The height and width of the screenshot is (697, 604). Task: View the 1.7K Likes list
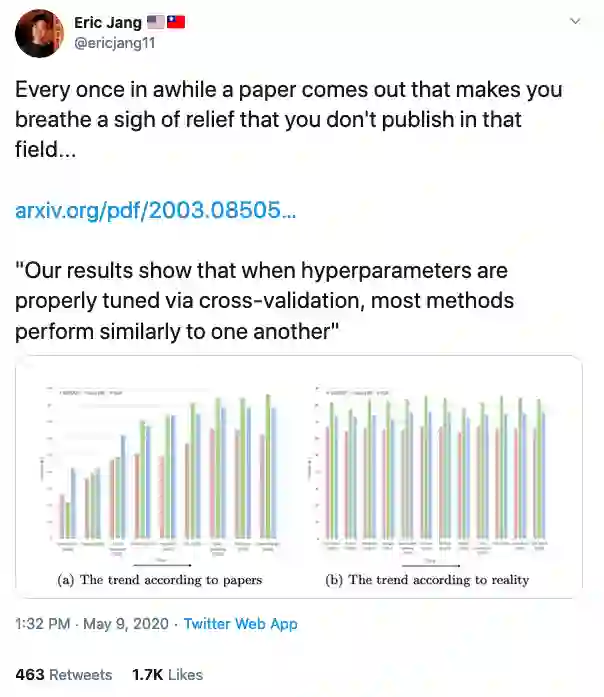point(167,675)
